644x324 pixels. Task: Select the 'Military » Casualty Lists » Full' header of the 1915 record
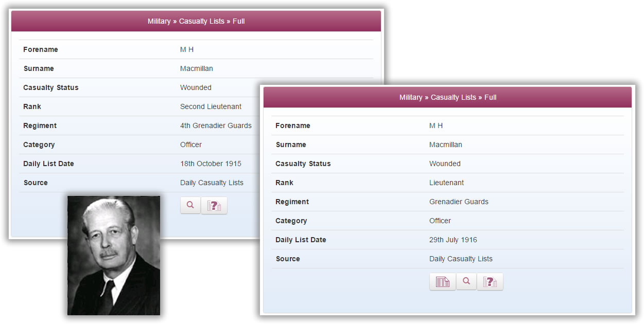pyautogui.click(x=196, y=21)
